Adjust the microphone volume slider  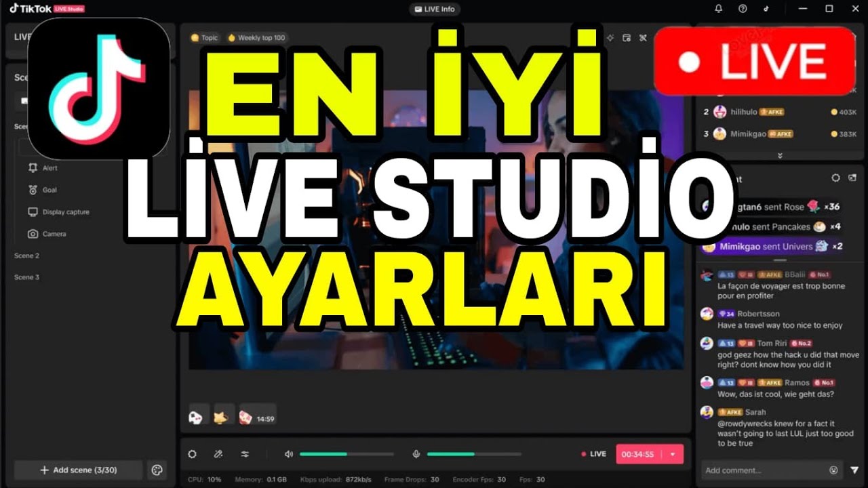point(474,454)
